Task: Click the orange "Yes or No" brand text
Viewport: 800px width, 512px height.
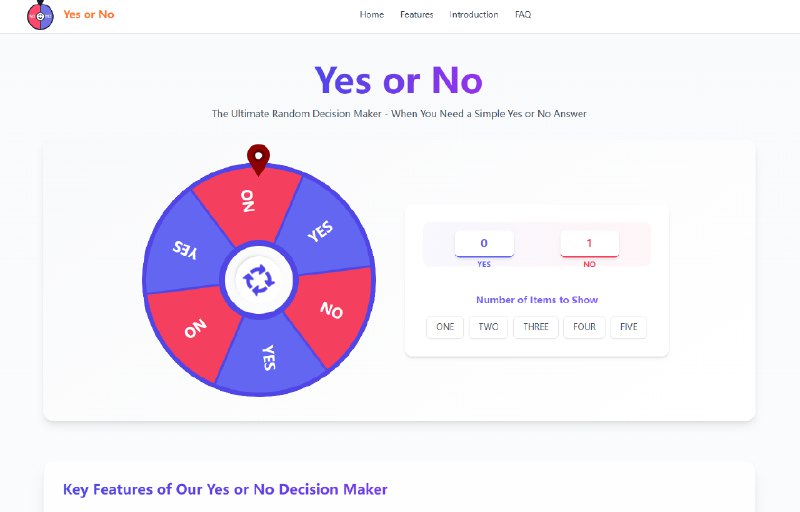Action: pyautogui.click(x=88, y=15)
